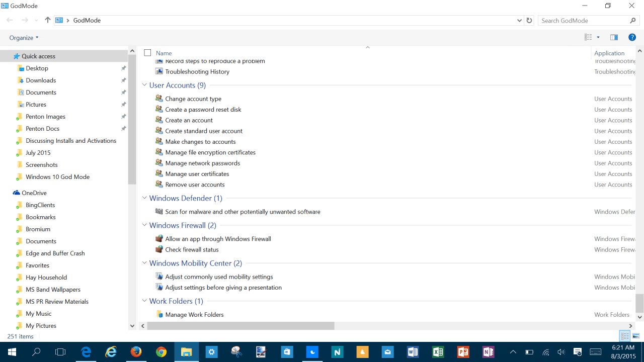
Task: Collapse the Windows Firewall group
Action: point(144,225)
